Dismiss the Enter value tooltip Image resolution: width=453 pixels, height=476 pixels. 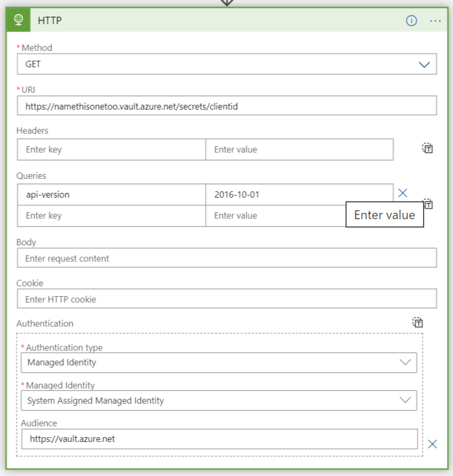click(x=385, y=215)
